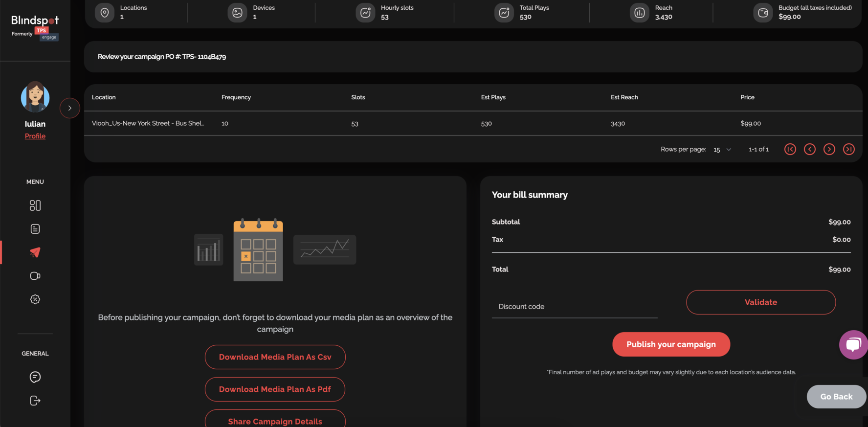Go to the first table page
The height and width of the screenshot is (427, 868).
click(x=790, y=149)
